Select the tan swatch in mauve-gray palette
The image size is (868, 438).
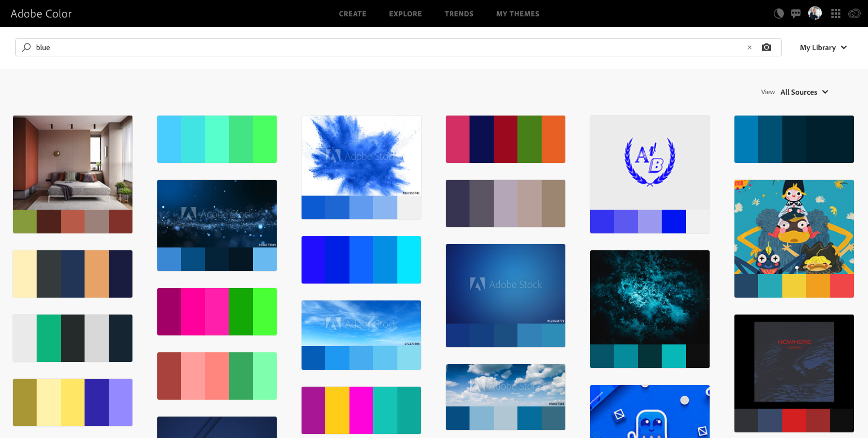[x=553, y=203]
